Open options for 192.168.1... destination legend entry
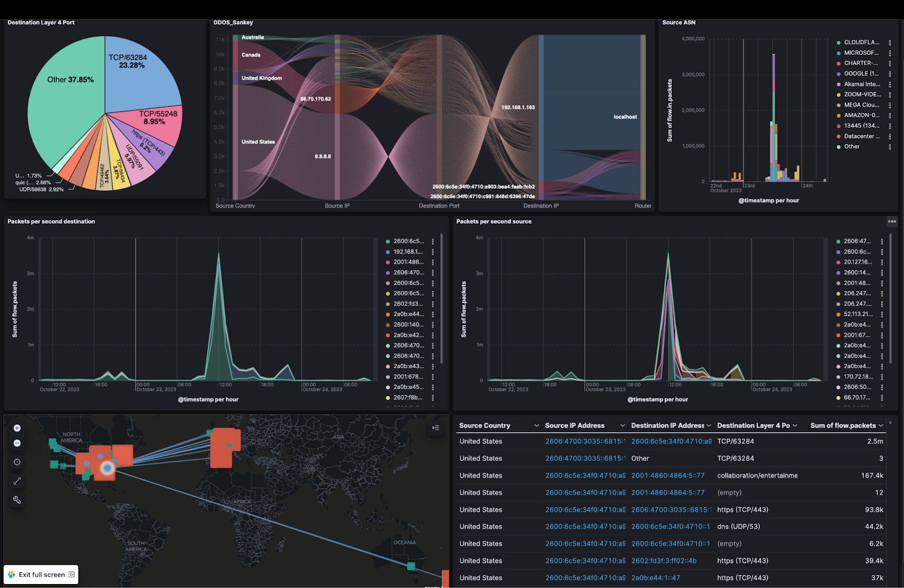Image resolution: width=904 pixels, height=588 pixels. click(x=433, y=252)
